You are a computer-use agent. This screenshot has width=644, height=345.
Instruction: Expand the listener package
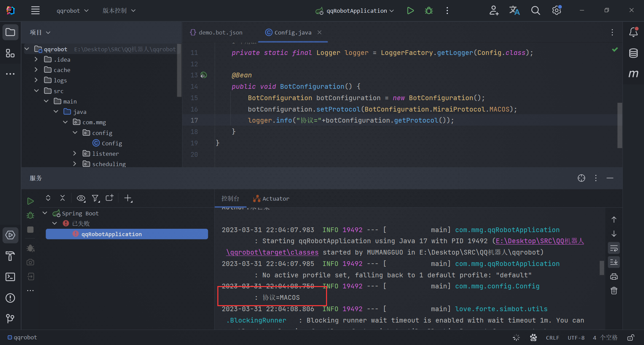(75, 153)
